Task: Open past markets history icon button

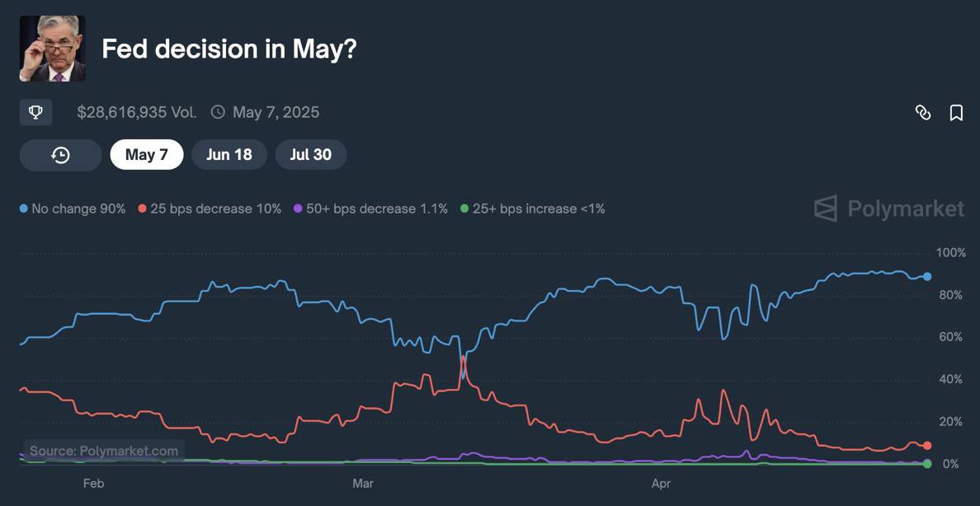Action: pyautogui.click(x=60, y=155)
